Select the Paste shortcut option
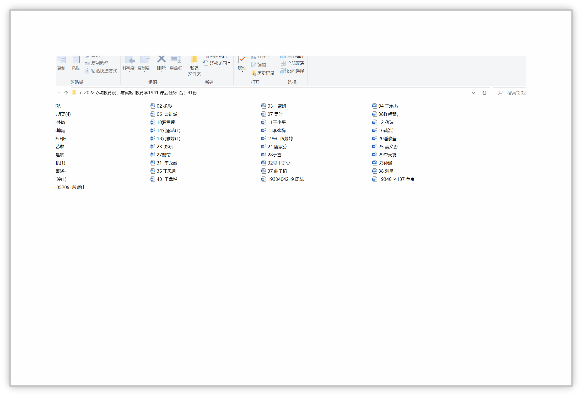 point(101,71)
